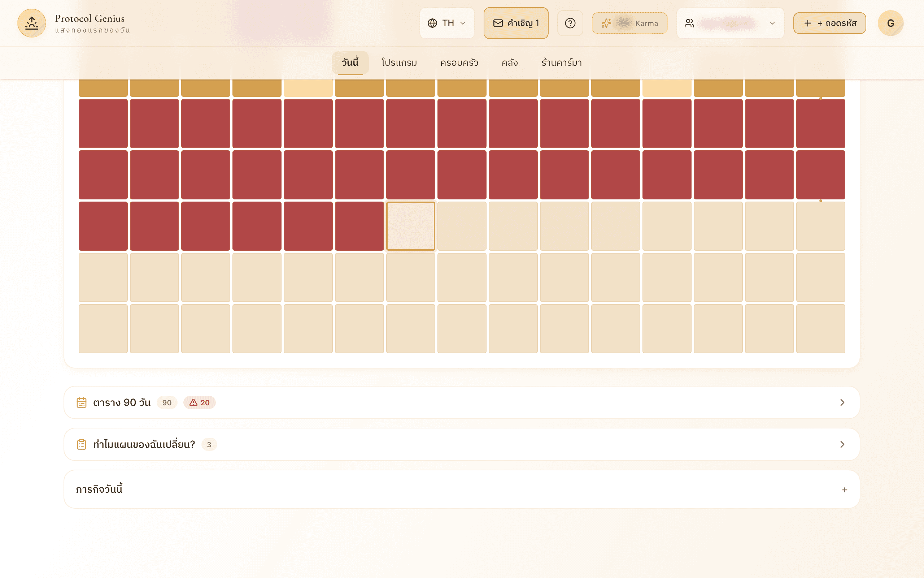Switch to the โปรแกรม tab
The width and height of the screenshot is (924, 578).
coord(399,62)
